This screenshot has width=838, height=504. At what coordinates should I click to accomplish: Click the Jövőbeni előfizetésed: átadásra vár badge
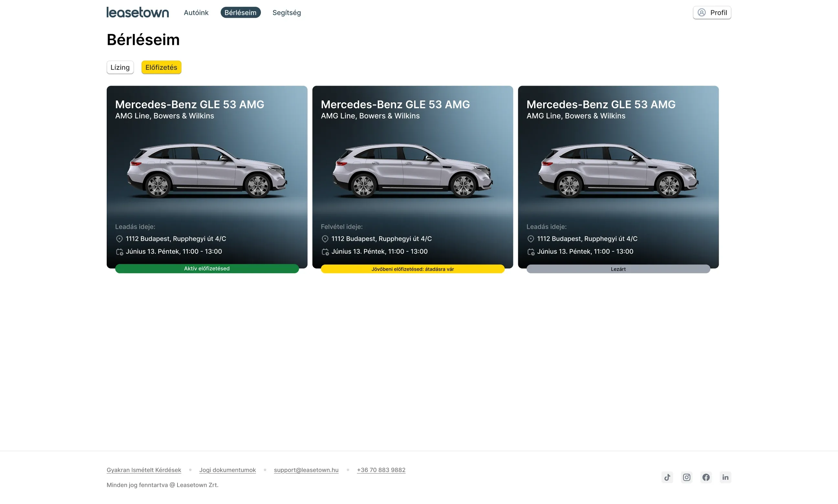pyautogui.click(x=413, y=269)
